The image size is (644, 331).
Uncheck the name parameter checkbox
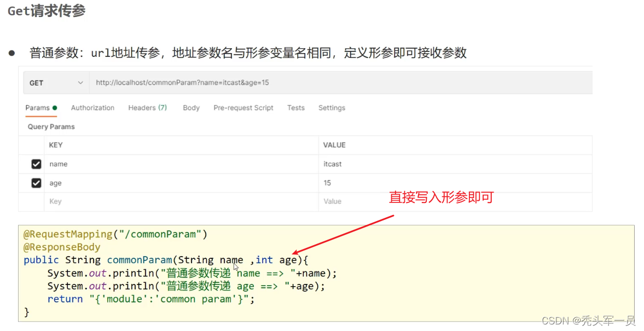36,164
